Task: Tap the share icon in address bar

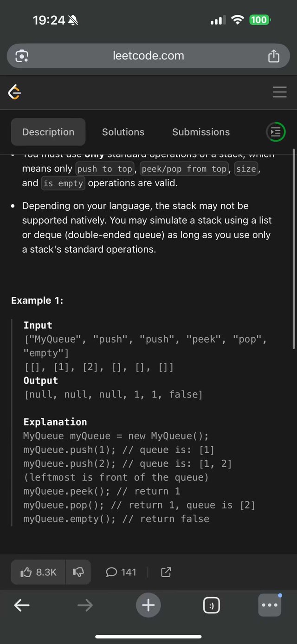Action: pyautogui.click(x=274, y=56)
